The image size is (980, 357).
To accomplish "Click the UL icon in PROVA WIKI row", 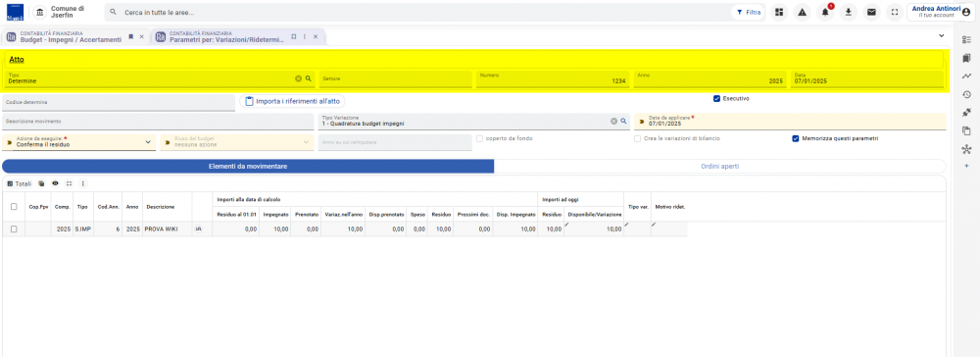I will coord(199,229).
